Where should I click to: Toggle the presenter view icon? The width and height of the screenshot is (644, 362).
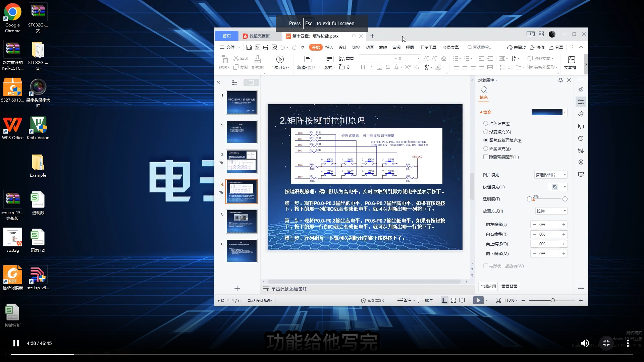coord(462,300)
